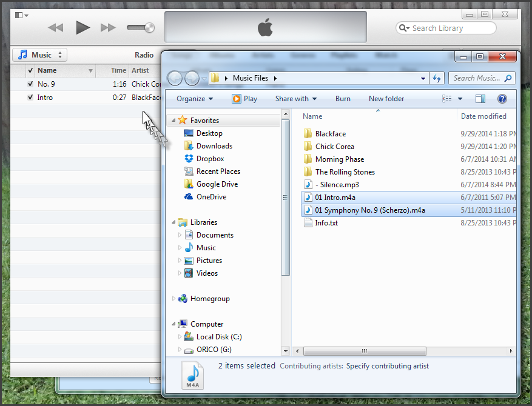Toggle the header checkmark column in iTunes
Image resolution: width=532 pixels, height=406 pixels.
(30, 70)
